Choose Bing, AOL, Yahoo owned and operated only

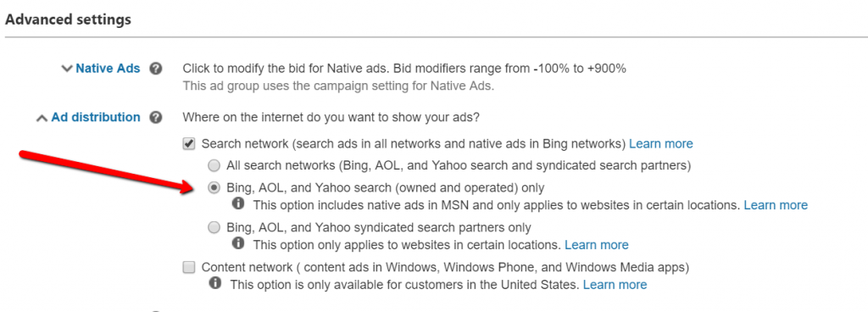(x=213, y=187)
